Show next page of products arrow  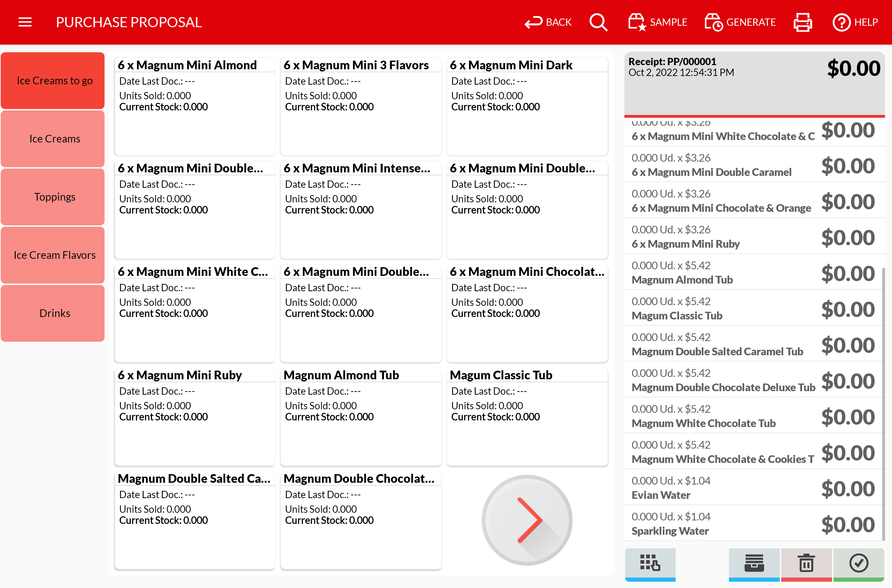coord(526,520)
